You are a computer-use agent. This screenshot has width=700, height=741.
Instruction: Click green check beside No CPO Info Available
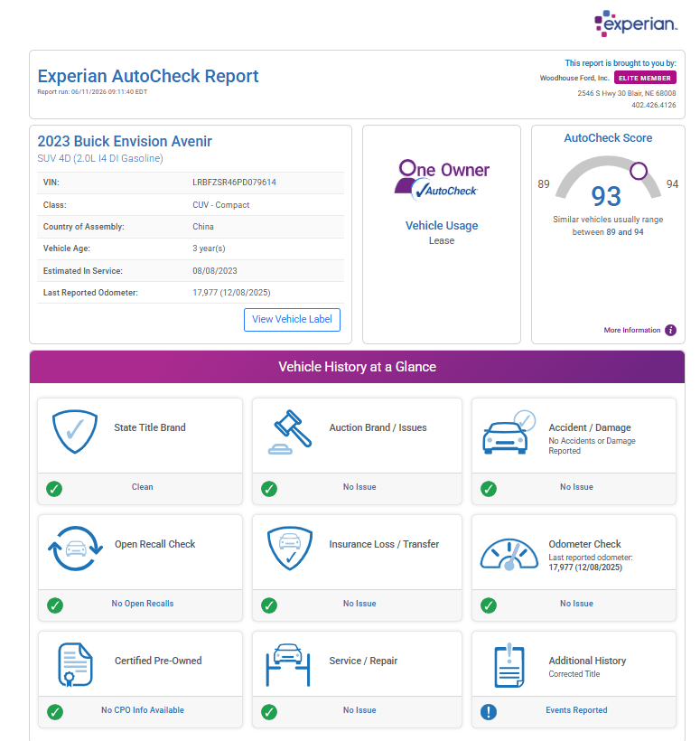[55, 712]
